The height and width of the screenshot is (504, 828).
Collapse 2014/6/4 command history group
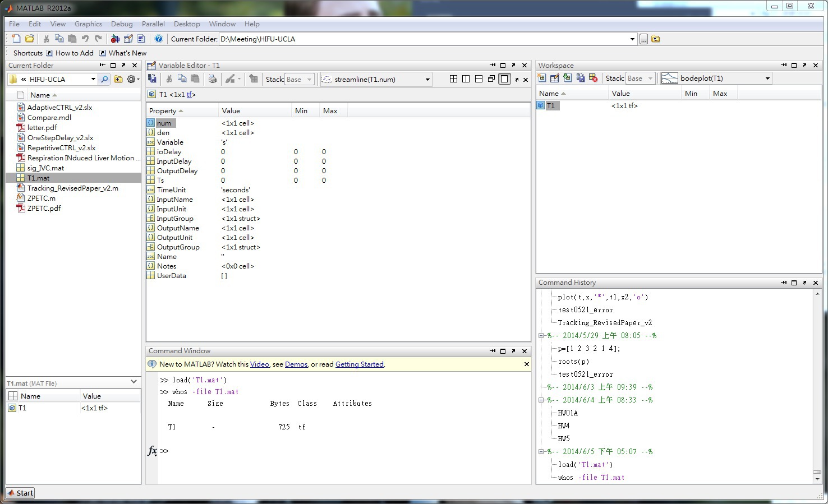pyautogui.click(x=541, y=400)
